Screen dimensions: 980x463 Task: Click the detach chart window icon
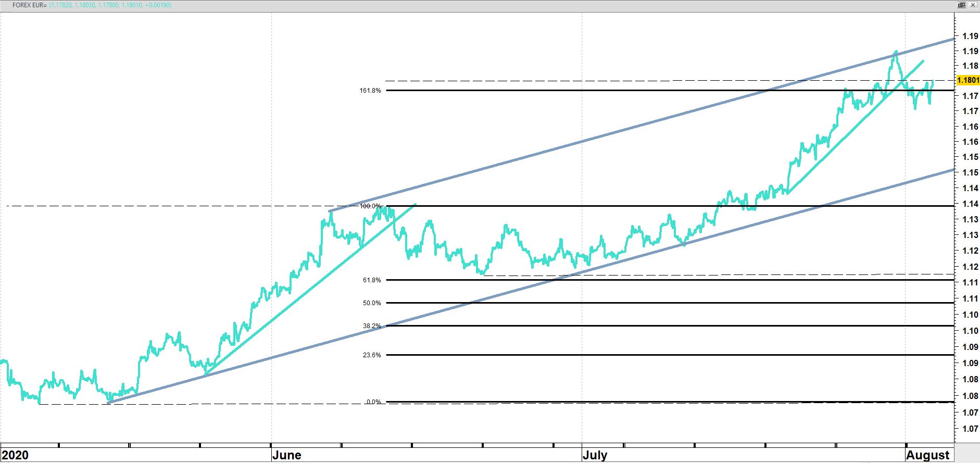tap(962, 5)
